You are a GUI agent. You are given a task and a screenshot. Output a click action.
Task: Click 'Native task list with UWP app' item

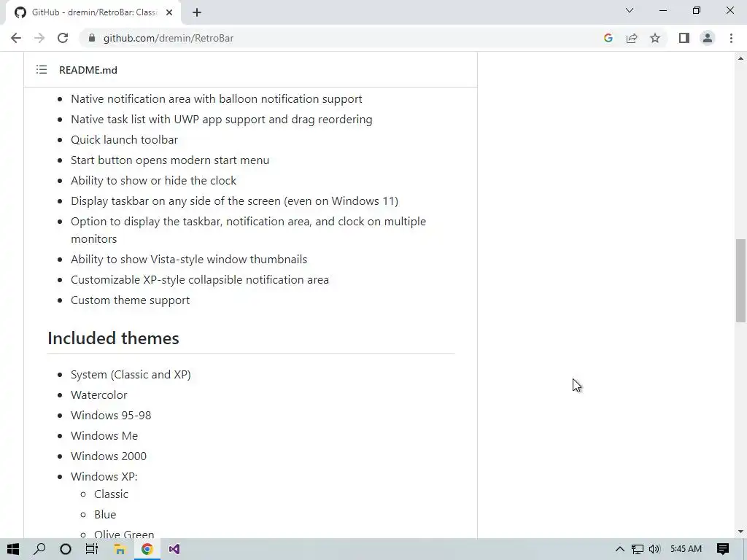point(222,119)
